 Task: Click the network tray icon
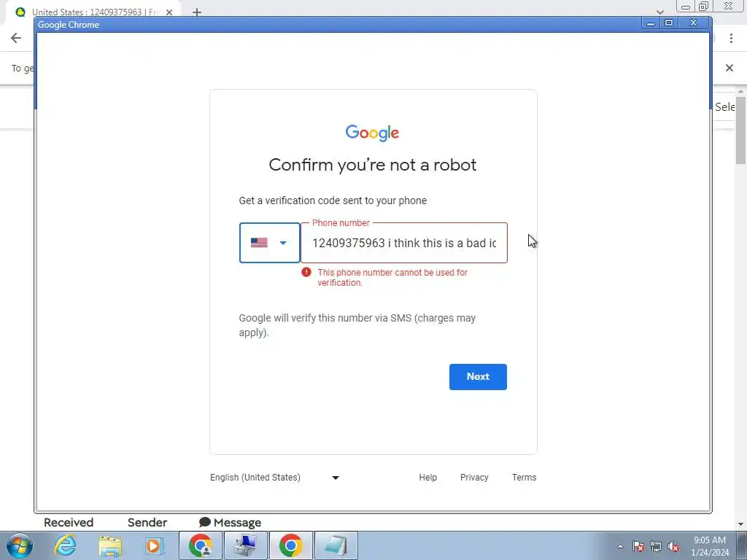click(656, 546)
